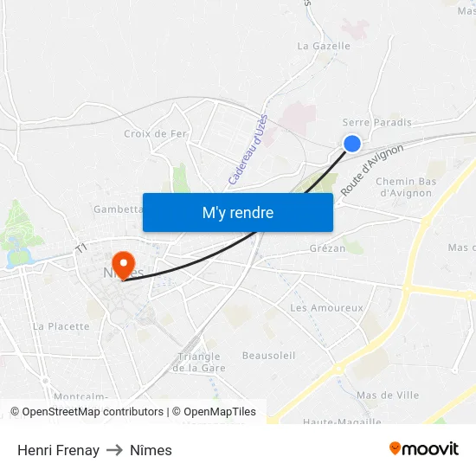Open the OpenStreetMap contributors link

(x=87, y=412)
